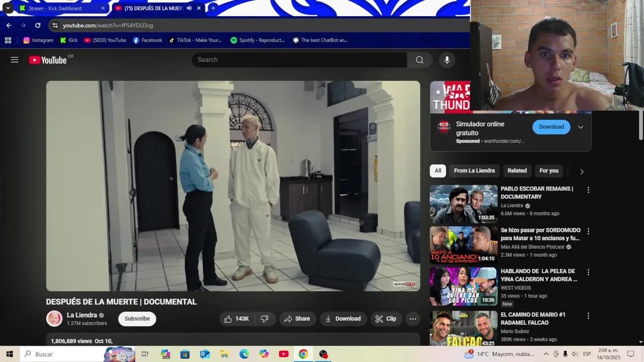Open Microsoft Store taskbar icon
Image resolution: width=644 pixels, height=362 pixels.
pos(185,354)
